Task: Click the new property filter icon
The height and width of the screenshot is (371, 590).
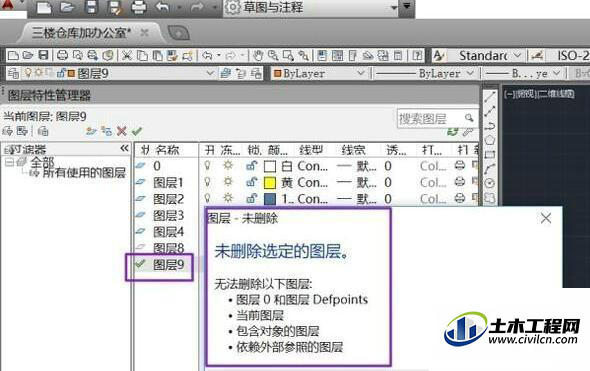Action: [8, 131]
